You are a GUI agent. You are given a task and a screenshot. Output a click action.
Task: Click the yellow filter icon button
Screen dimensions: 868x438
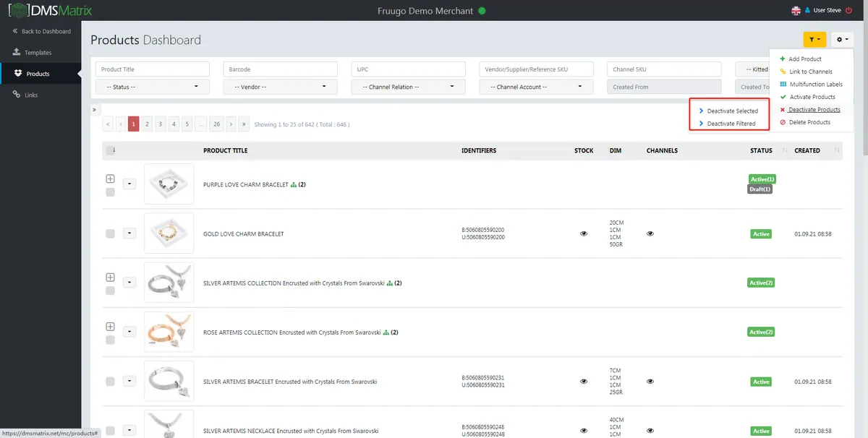point(814,40)
